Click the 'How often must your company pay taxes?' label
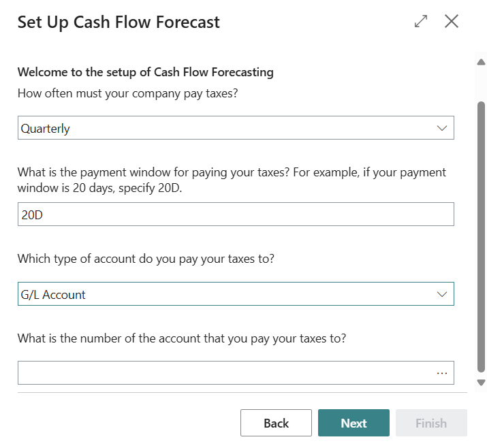Screen dimensions: 487x448 pyautogui.click(x=127, y=93)
